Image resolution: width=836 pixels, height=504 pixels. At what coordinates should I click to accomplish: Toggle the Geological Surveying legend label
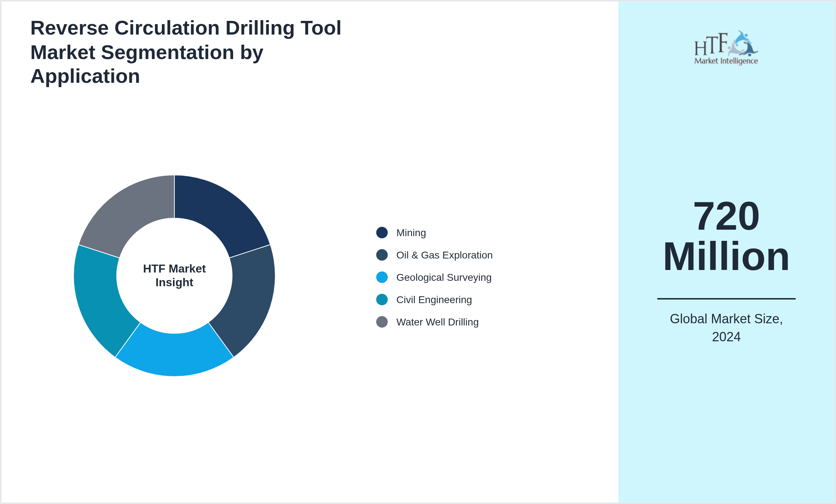[x=444, y=278]
